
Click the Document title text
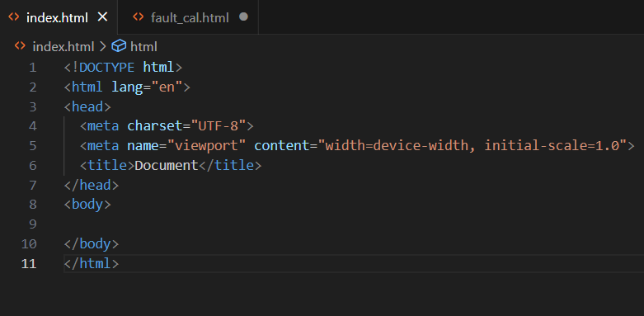(167, 166)
